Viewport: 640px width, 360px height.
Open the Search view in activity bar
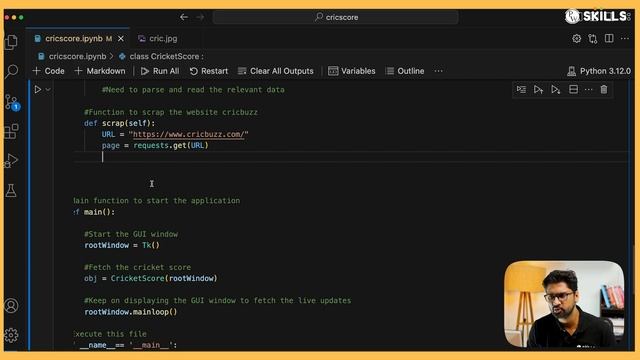click(x=11, y=71)
